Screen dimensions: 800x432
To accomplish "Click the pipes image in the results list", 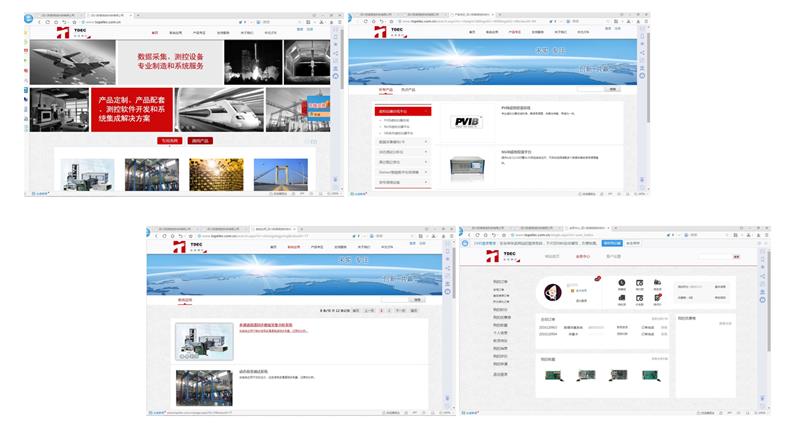I will coord(204,388).
